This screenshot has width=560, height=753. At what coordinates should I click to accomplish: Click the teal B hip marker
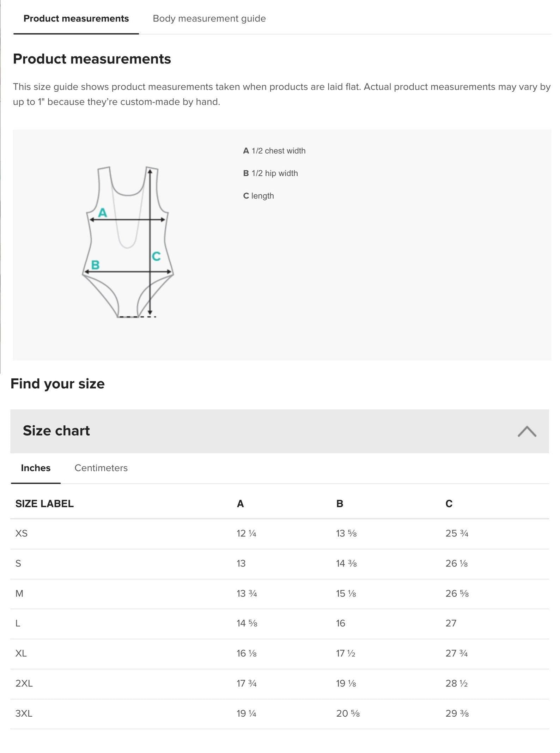coord(95,265)
